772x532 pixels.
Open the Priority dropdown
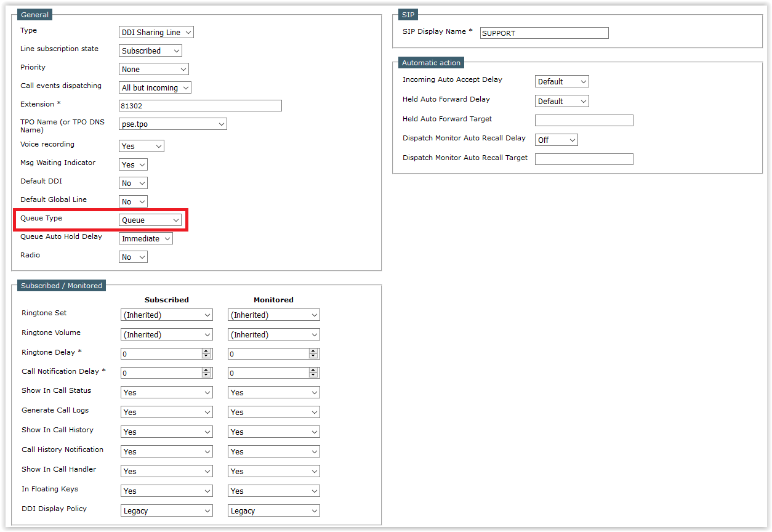point(153,70)
